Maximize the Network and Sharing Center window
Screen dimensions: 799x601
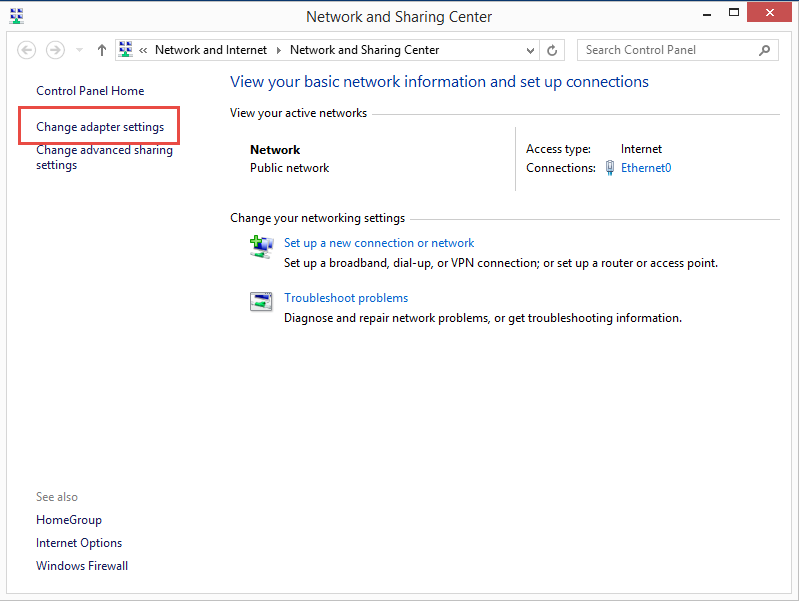point(734,13)
